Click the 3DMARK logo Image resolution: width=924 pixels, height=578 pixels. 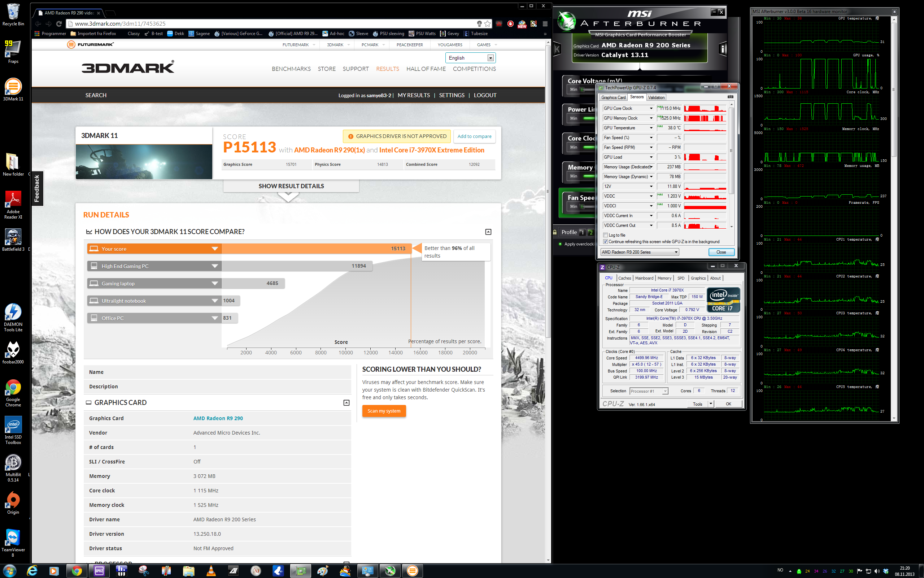pyautogui.click(x=128, y=67)
